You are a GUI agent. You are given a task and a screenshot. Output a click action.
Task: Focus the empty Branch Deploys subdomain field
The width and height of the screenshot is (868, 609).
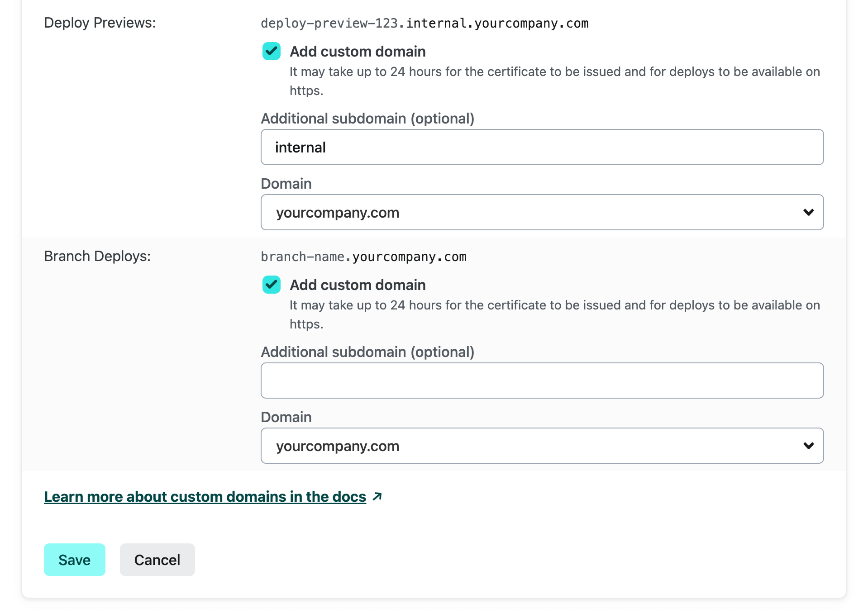(541, 381)
